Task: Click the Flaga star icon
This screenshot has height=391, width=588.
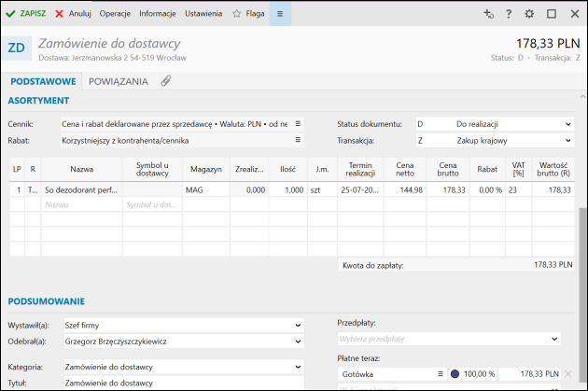Action: (x=237, y=14)
